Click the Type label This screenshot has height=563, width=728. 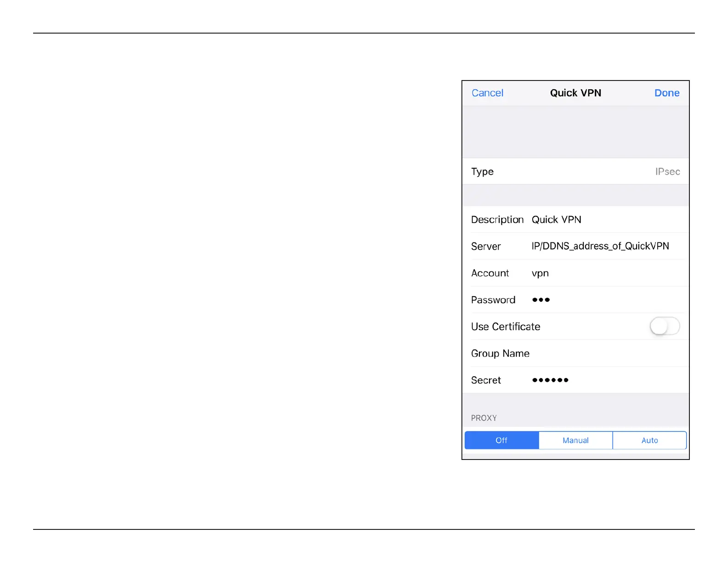[x=482, y=172]
